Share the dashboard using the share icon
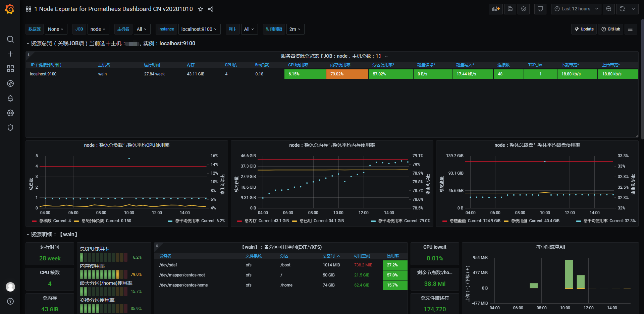 click(x=211, y=9)
